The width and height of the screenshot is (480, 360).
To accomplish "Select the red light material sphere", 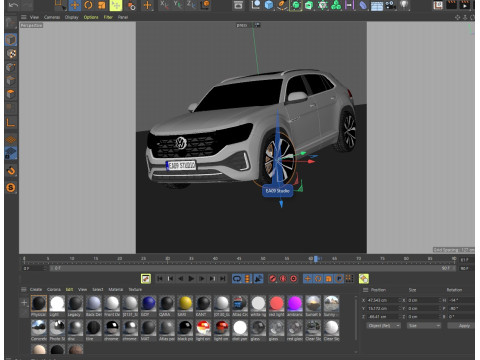I will point(276,303).
